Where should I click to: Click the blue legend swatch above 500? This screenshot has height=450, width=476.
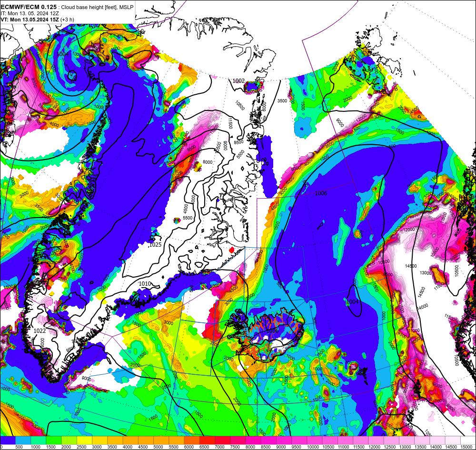coord(23,440)
